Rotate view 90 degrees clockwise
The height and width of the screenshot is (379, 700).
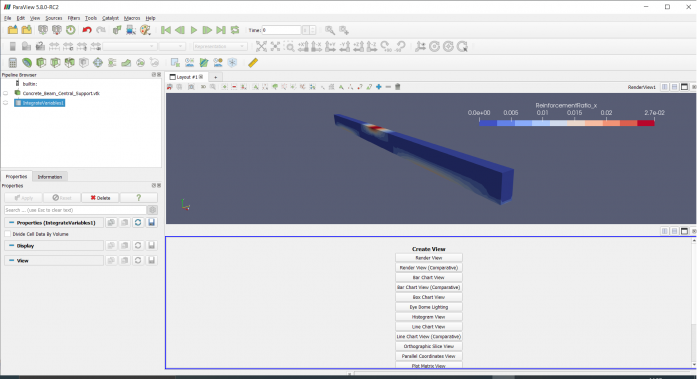386,46
